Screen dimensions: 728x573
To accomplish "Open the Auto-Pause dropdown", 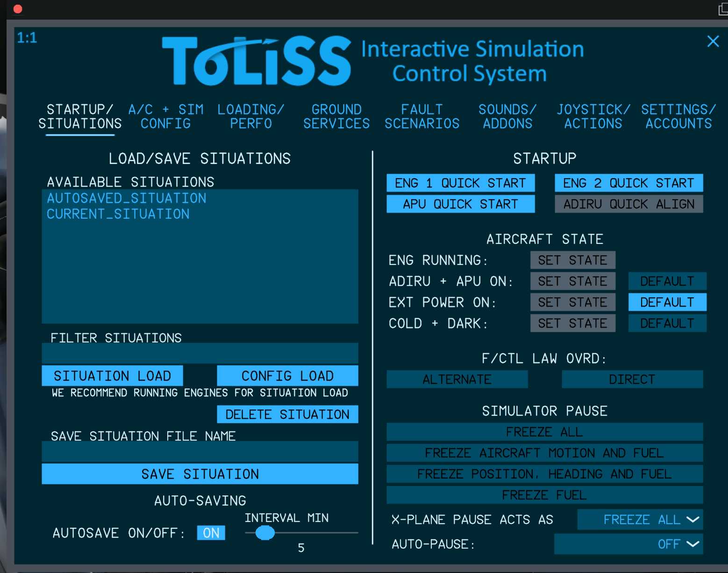I will coord(628,544).
